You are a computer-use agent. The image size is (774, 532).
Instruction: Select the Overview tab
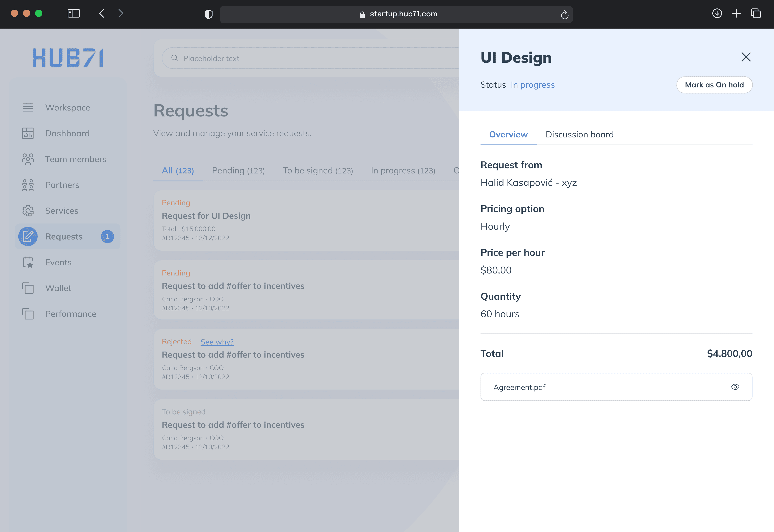508,134
